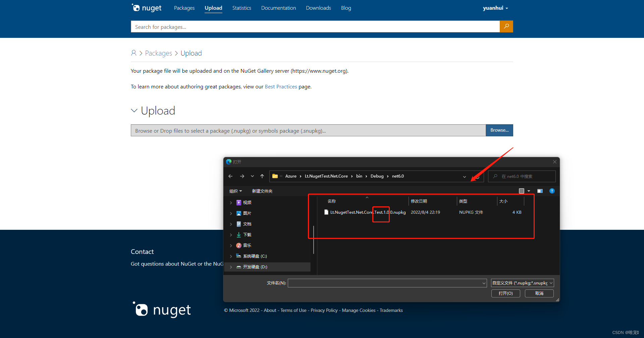Open the Upload nav tab
The height and width of the screenshot is (338, 644).
point(213,8)
